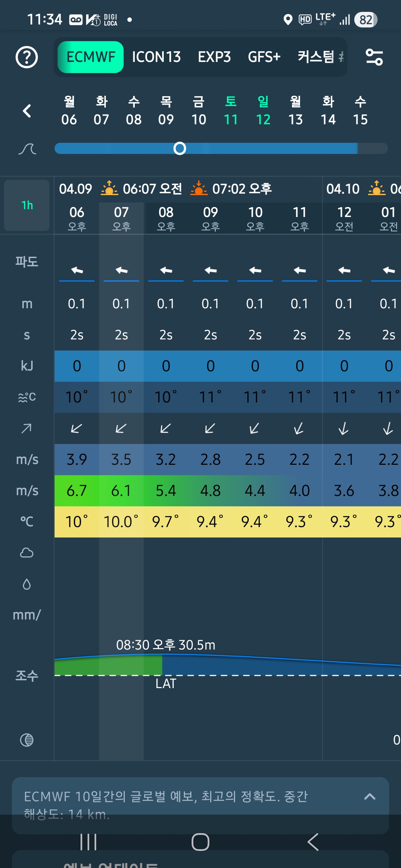Toggle the 1h time step button
The width and height of the screenshot is (401, 868).
(27, 205)
